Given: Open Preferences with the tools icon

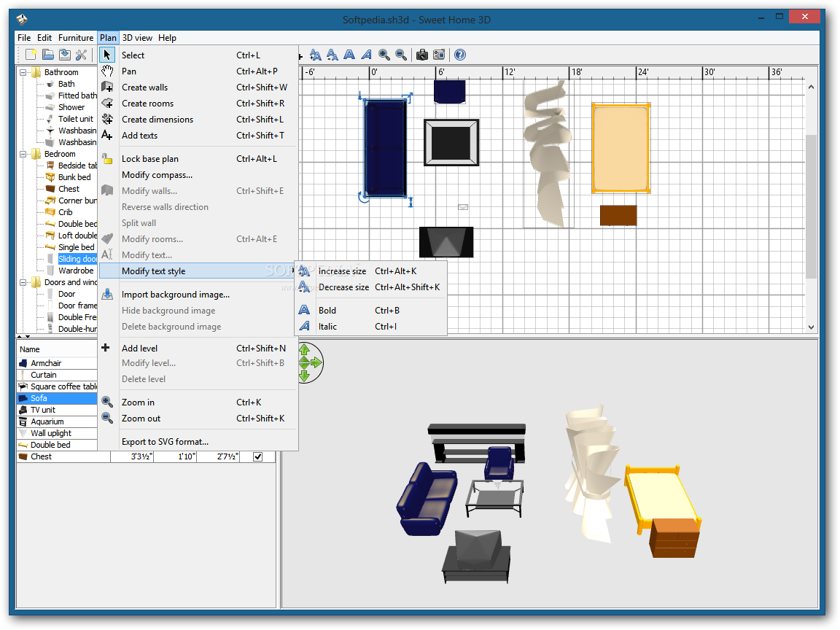Looking at the screenshot, I should (x=82, y=55).
